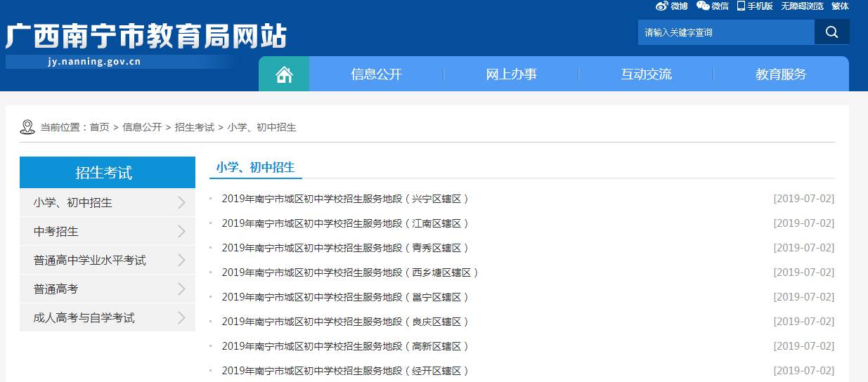Click chevron beside 小学、初中招生 sidebar item
Viewport: 868px width, 382px height.
pyautogui.click(x=181, y=203)
